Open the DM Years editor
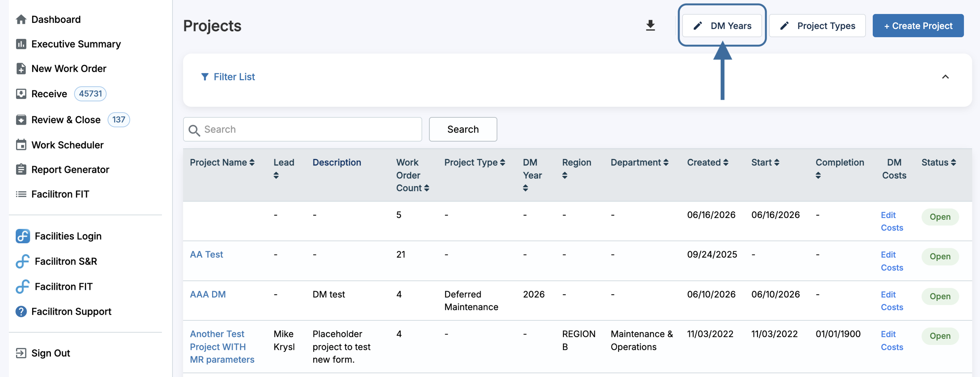Image resolution: width=980 pixels, height=377 pixels. pos(722,26)
